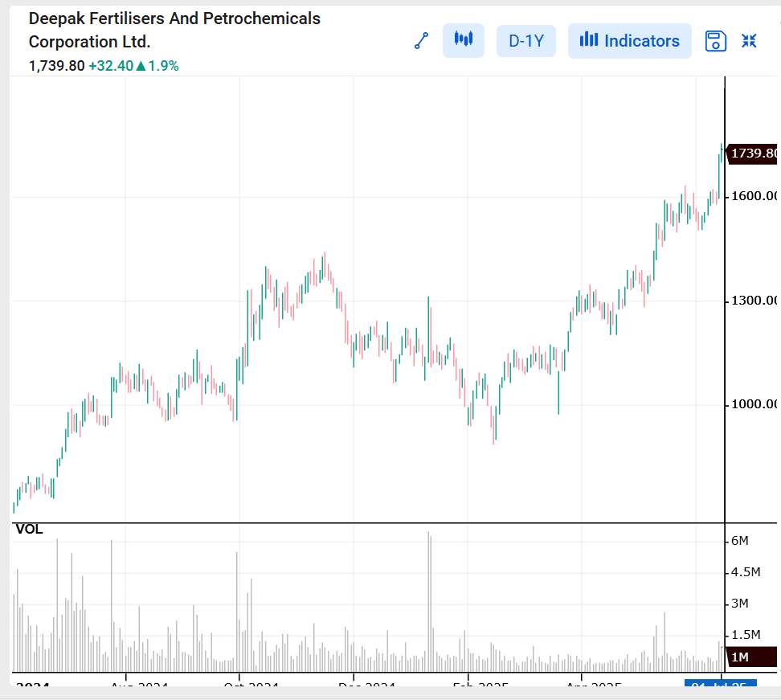Click the Deepak Fertilisers company title

(x=174, y=30)
